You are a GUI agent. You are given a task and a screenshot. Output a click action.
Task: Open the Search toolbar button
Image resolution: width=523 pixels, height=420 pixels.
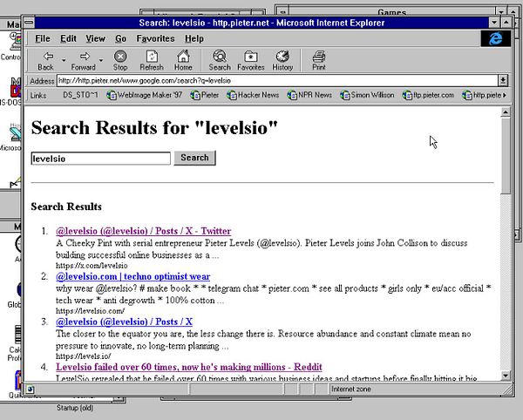220,60
